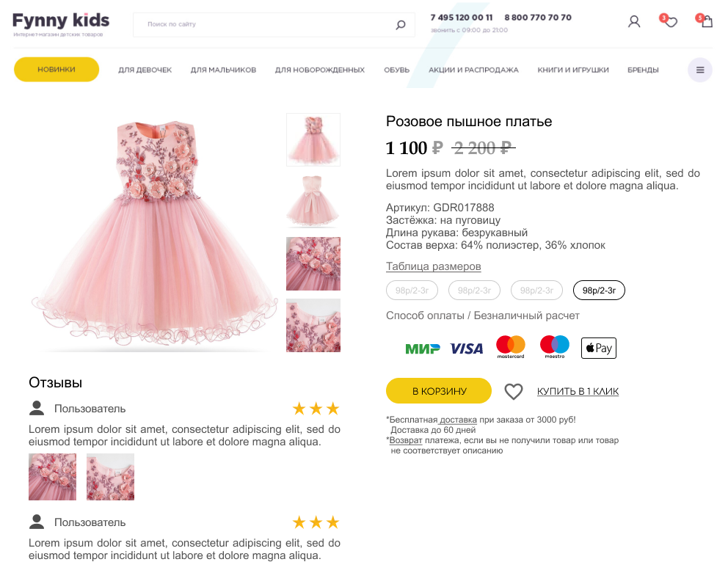Select the first 98р/2-3г size option
The image size is (728, 573).
[x=412, y=291]
